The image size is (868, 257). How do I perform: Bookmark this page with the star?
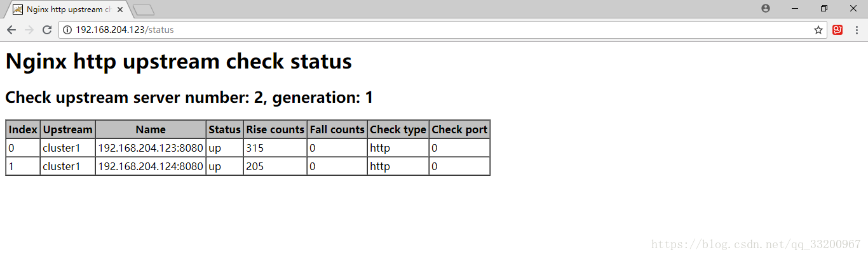pos(818,30)
